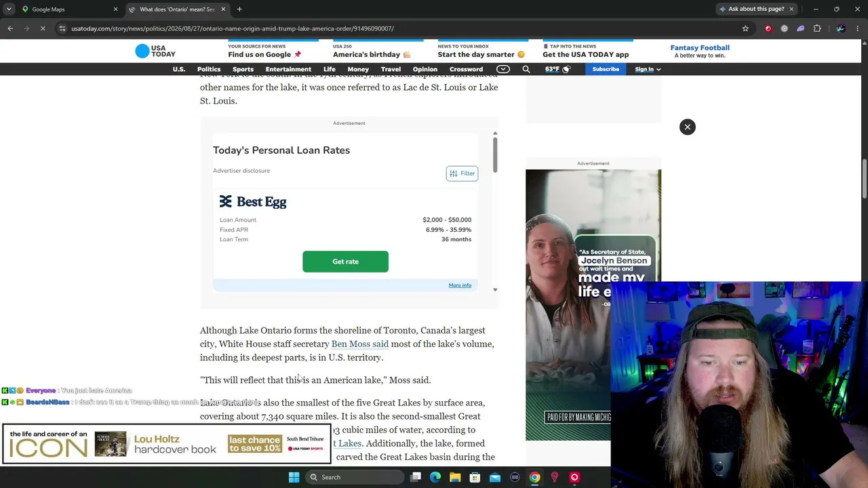
Task: Follow the 'Ben Moss said' hyperlink
Action: (360, 344)
